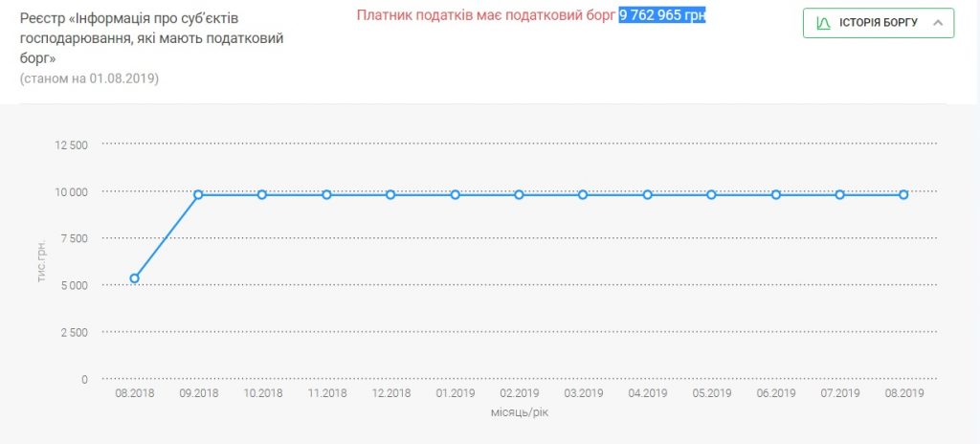Click the chart icon in Історія боргу button

823,22
